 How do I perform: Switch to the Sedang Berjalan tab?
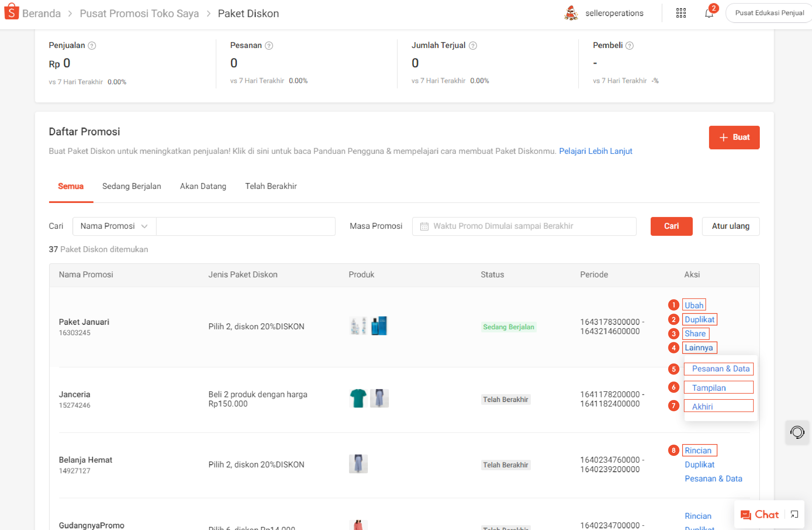point(131,186)
